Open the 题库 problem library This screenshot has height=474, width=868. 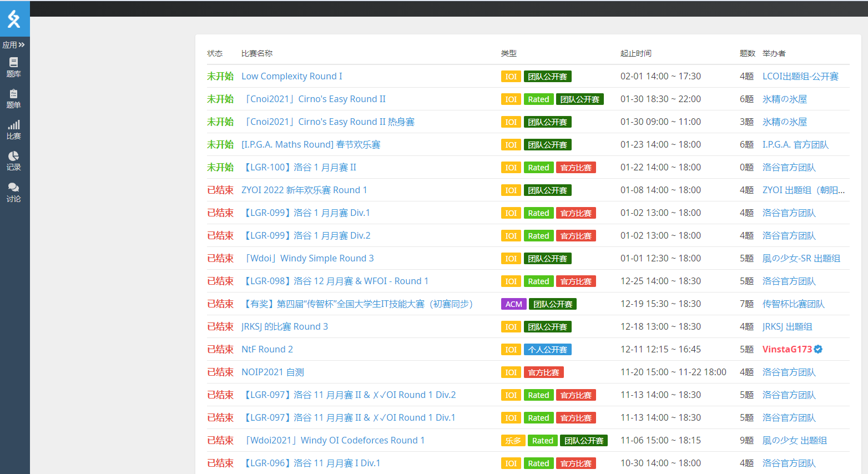[14, 67]
